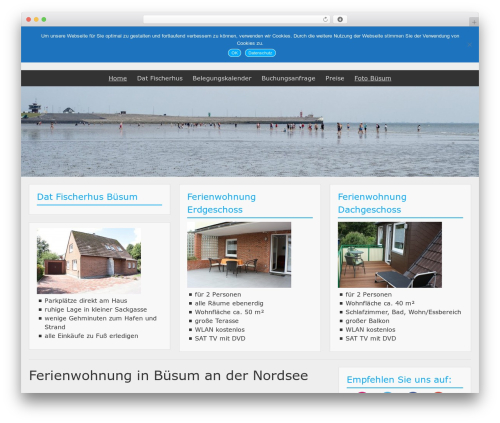Click 'Empfehlen Sie uns auf:' heading

point(399,380)
